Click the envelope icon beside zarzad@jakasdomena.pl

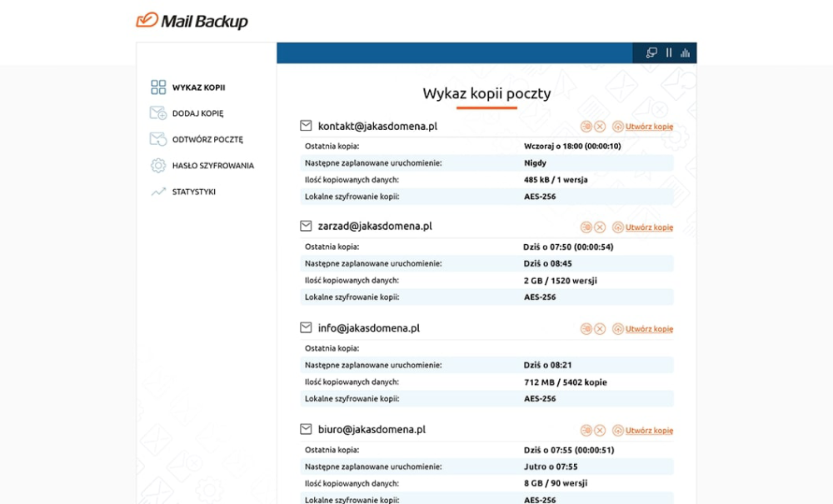306,226
